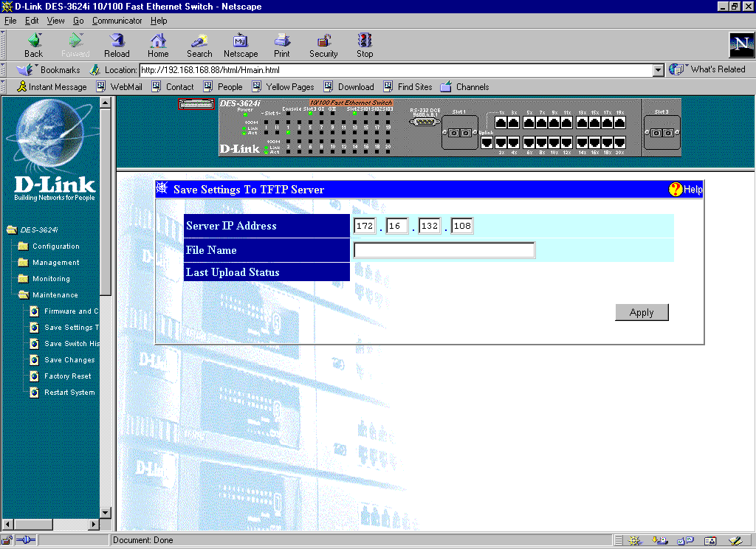Open the View menu
Viewport: 756px width, 549px height.
[56, 21]
